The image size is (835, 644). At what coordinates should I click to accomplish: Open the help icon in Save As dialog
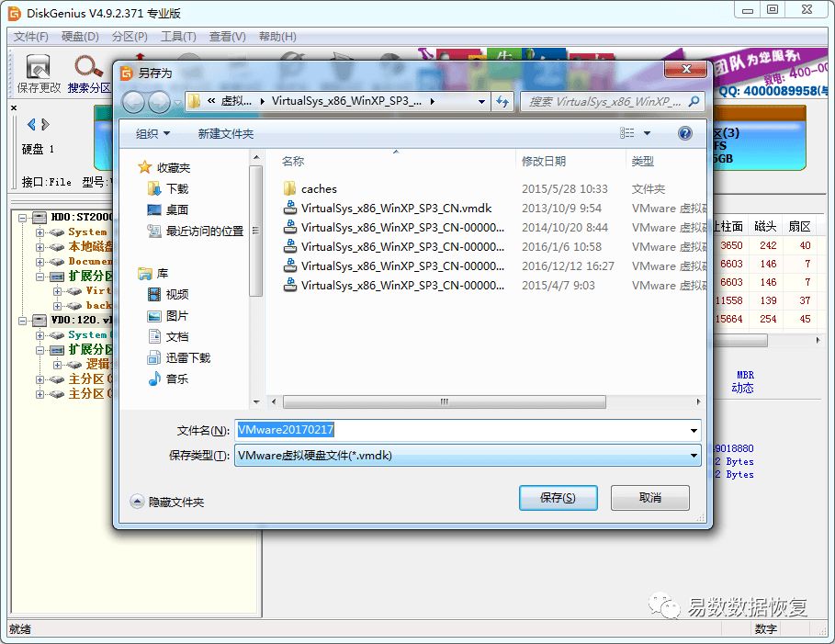tap(685, 133)
